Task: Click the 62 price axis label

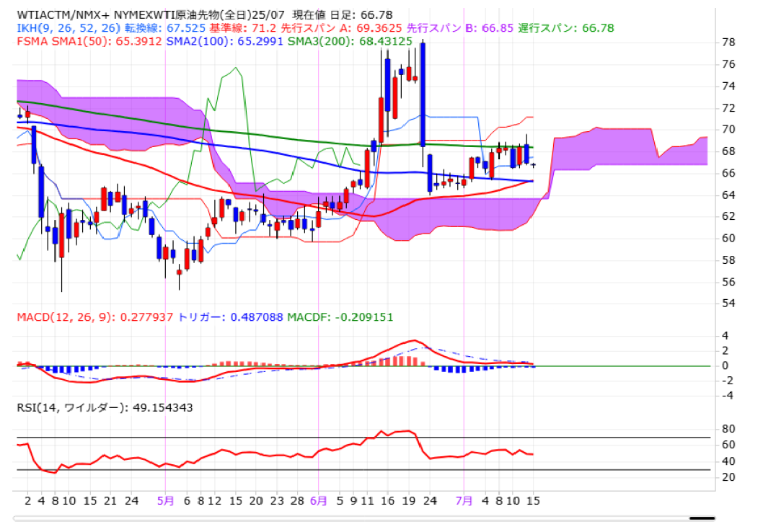Action: click(728, 216)
